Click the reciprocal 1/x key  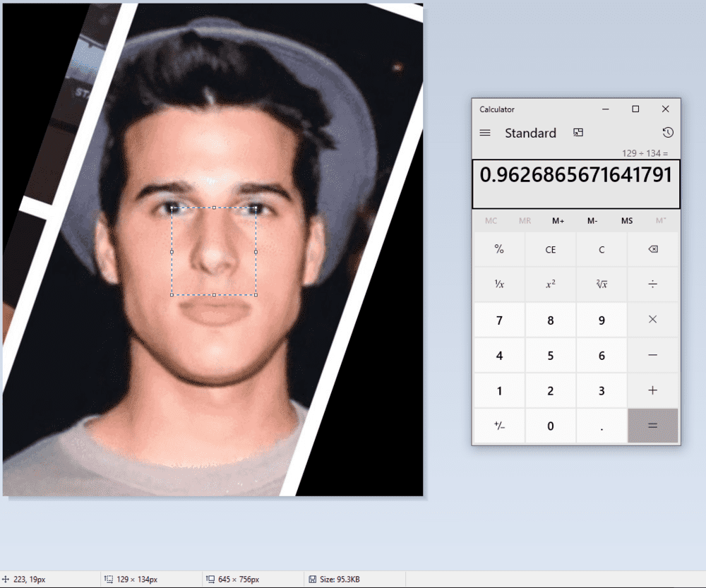point(499,284)
